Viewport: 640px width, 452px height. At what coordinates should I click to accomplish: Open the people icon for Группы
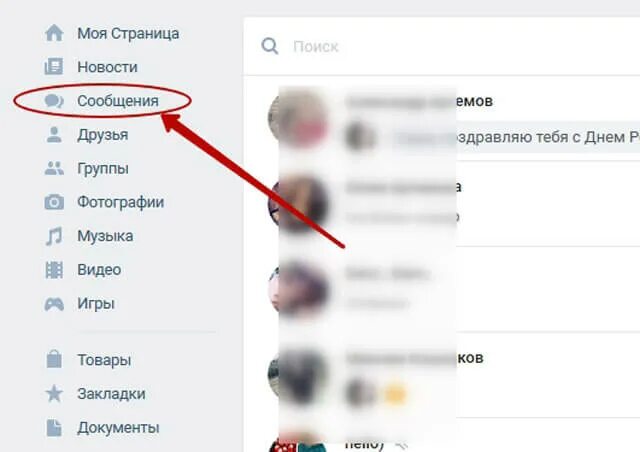(x=54, y=168)
